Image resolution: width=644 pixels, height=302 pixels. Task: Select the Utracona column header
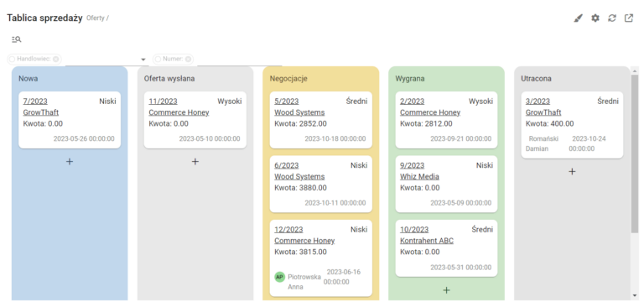pos(536,78)
